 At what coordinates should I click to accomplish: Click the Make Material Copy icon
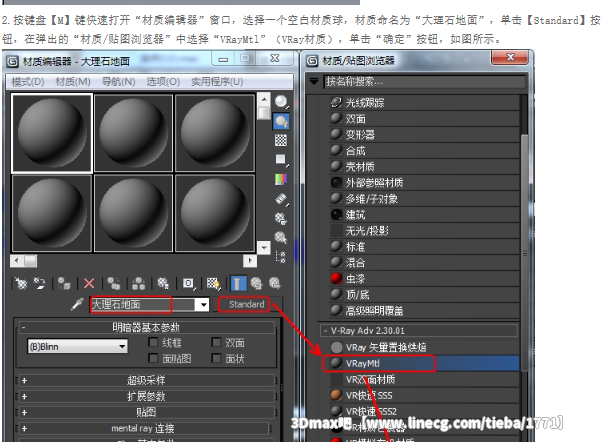[x=114, y=284]
